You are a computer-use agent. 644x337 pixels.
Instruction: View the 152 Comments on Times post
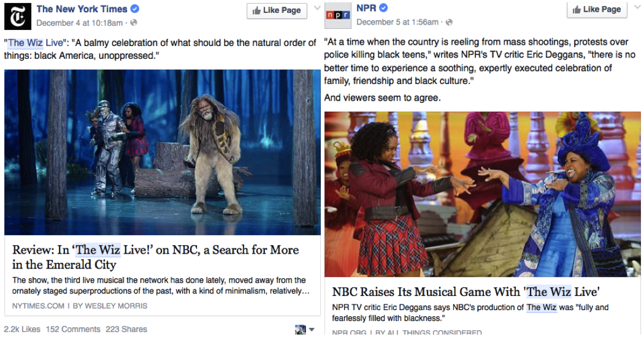pos(73,329)
